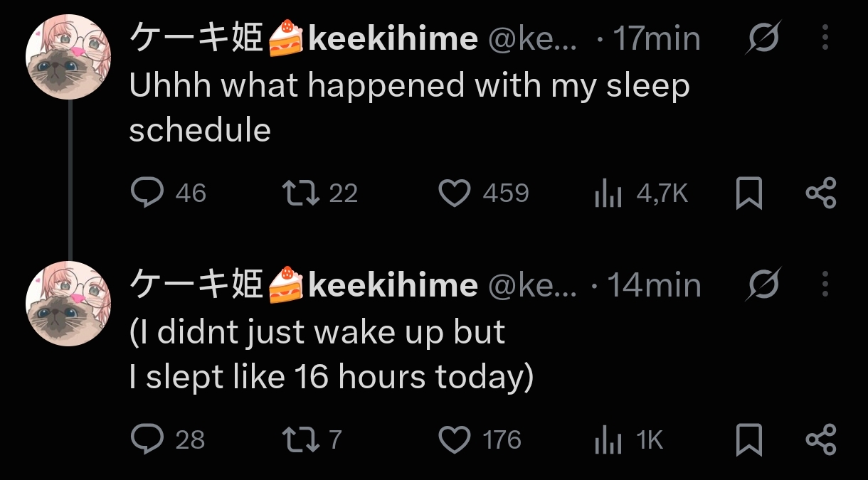Like the sleep schedule tweet
The height and width of the screenshot is (480, 868).
point(455,193)
